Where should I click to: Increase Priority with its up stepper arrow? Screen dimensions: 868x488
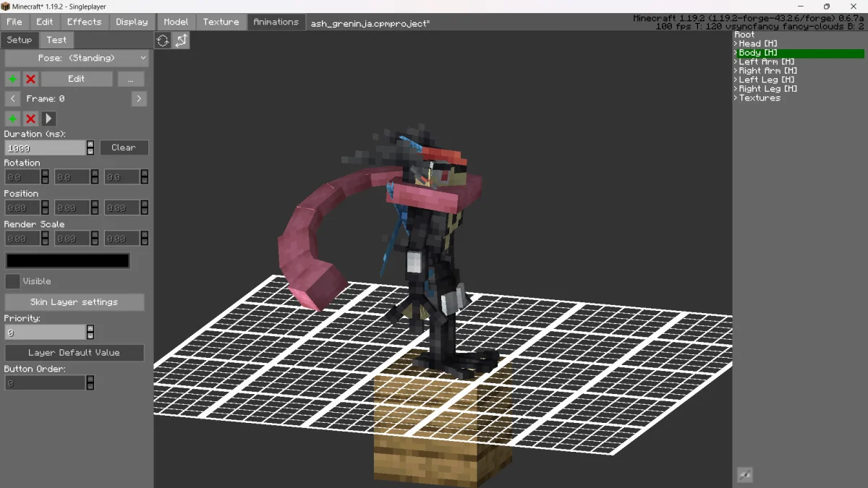click(90, 329)
